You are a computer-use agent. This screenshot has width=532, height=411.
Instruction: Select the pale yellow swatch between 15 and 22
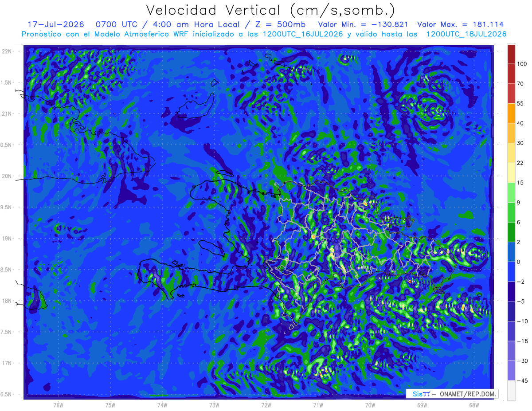511,172
